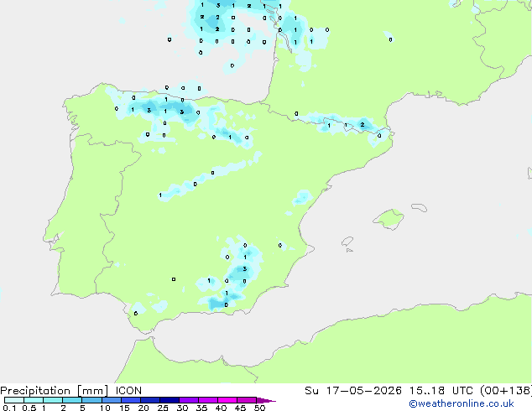Click the legend label '30'
Screen dimensions: 532x411
tap(182, 408)
